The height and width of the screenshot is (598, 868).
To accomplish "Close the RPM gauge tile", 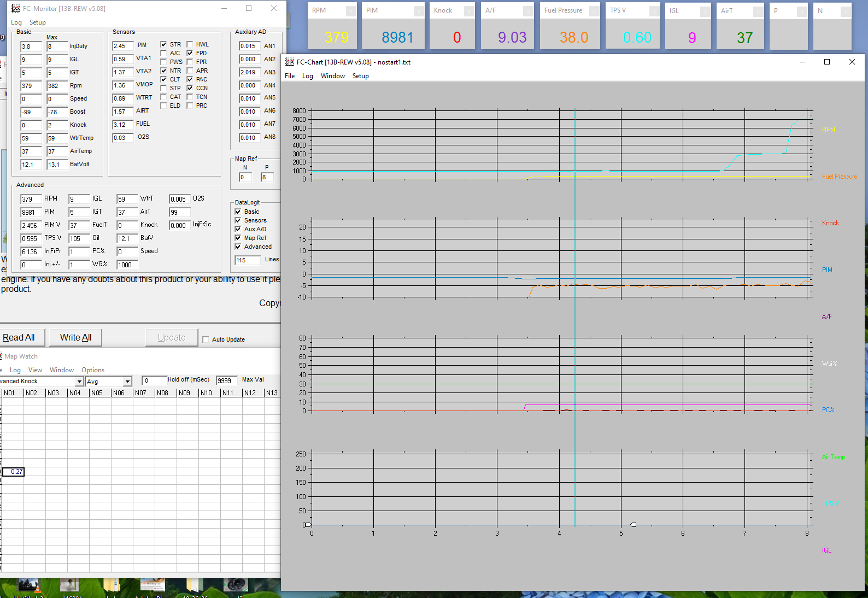I will click(x=351, y=11).
